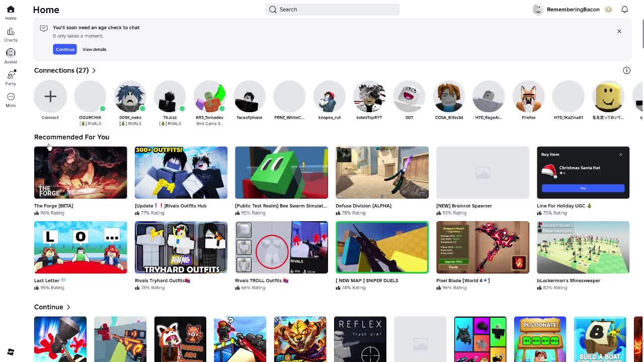Open bLockerman's Minesweeper game
The height and width of the screenshot is (362, 644).
[583, 247]
